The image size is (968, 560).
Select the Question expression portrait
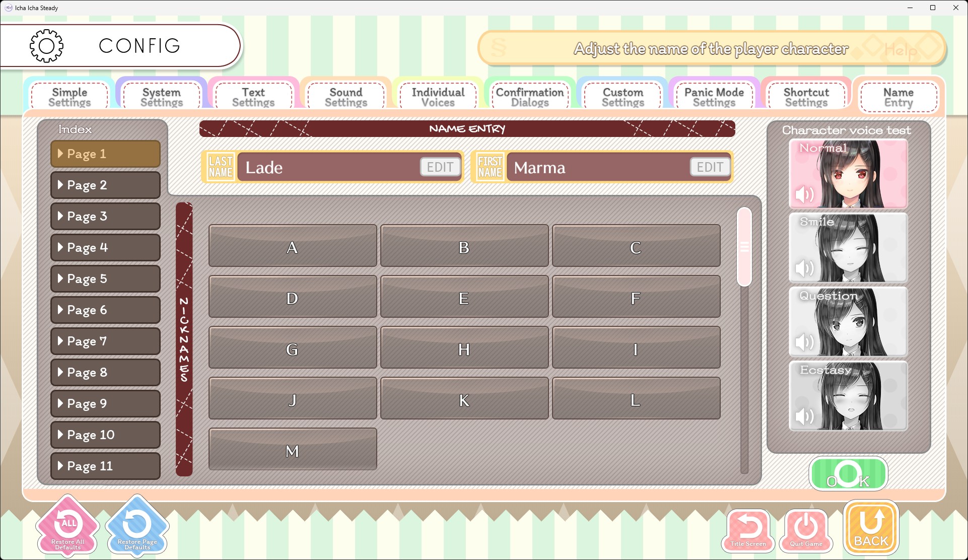848,322
